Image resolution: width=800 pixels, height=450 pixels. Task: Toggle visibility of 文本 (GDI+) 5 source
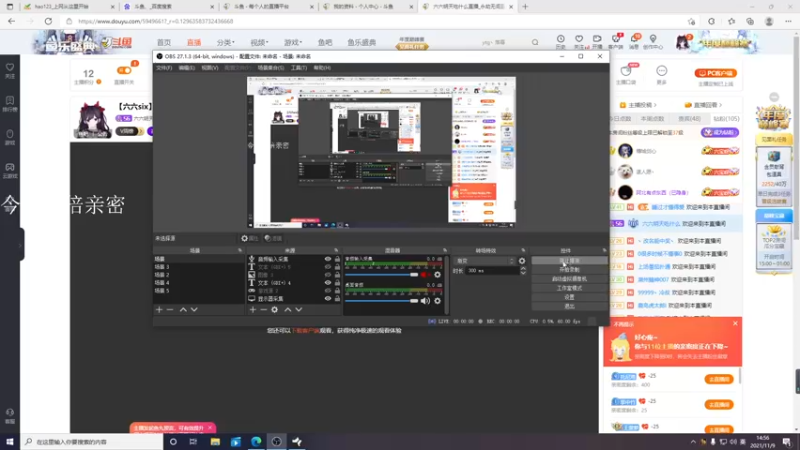328,267
